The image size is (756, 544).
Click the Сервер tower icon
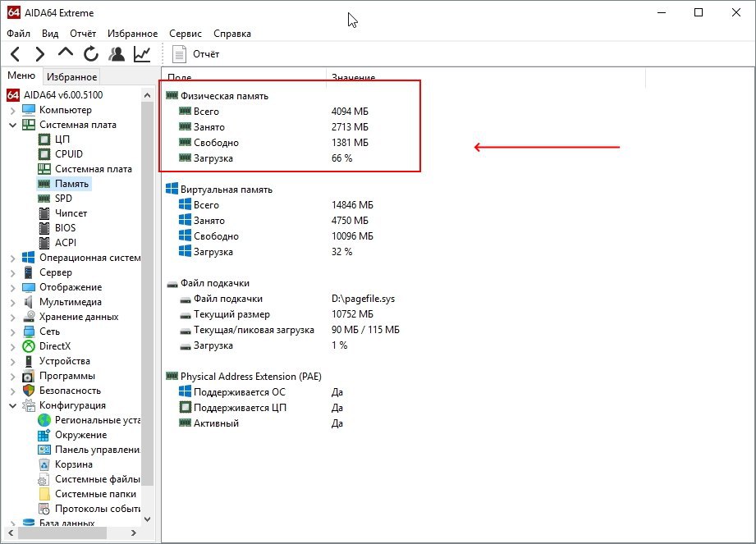pyautogui.click(x=29, y=272)
